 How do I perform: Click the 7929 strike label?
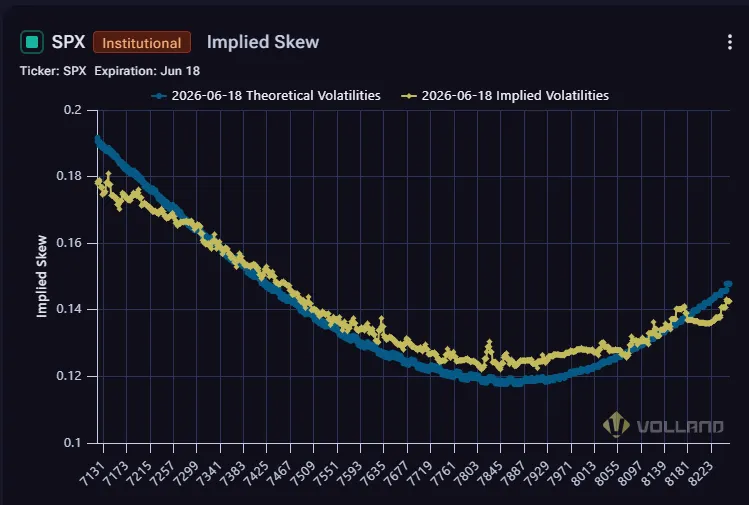click(x=537, y=473)
